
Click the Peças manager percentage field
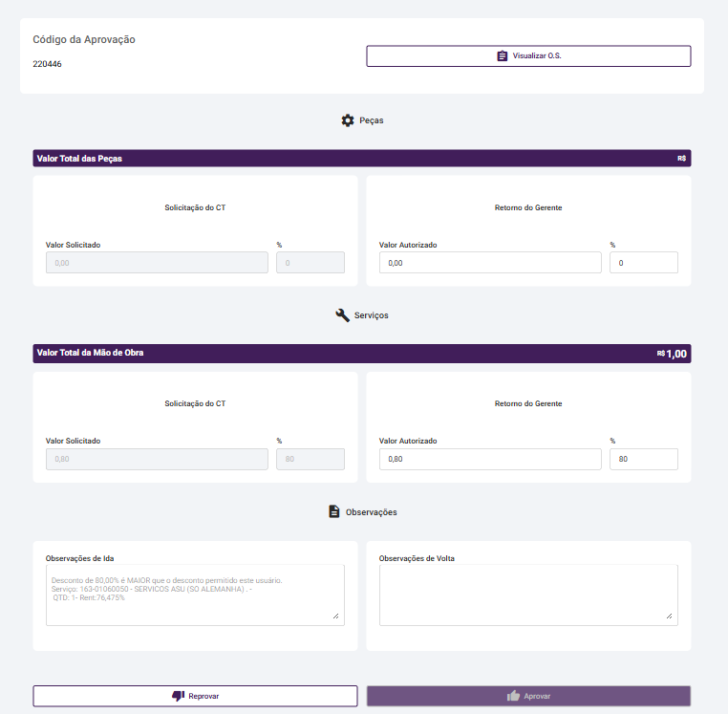coord(643,263)
